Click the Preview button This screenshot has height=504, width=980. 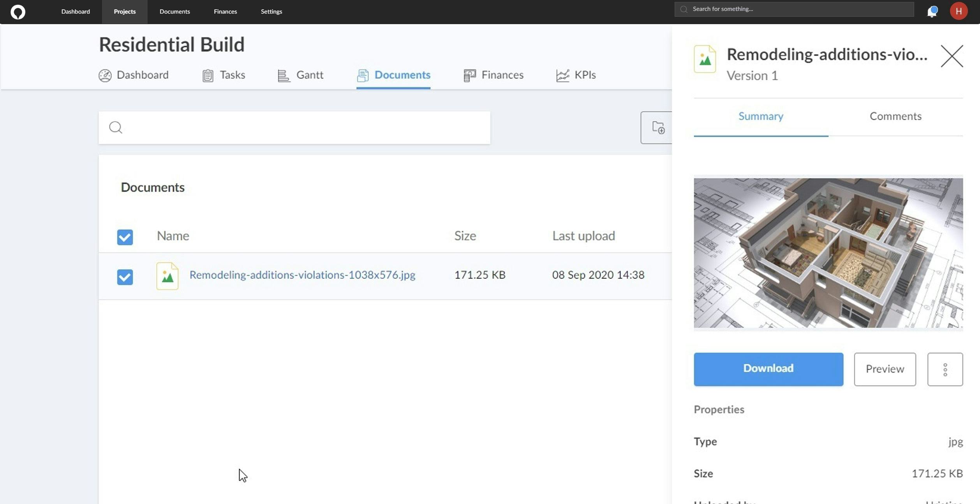coord(885,369)
